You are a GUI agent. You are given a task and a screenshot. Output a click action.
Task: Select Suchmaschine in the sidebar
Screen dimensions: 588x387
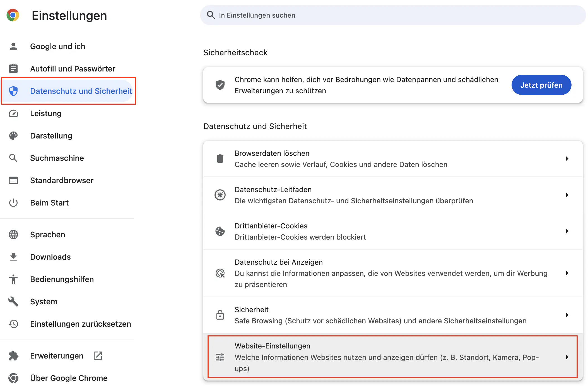pyautogui.click(x=57, y=158)
